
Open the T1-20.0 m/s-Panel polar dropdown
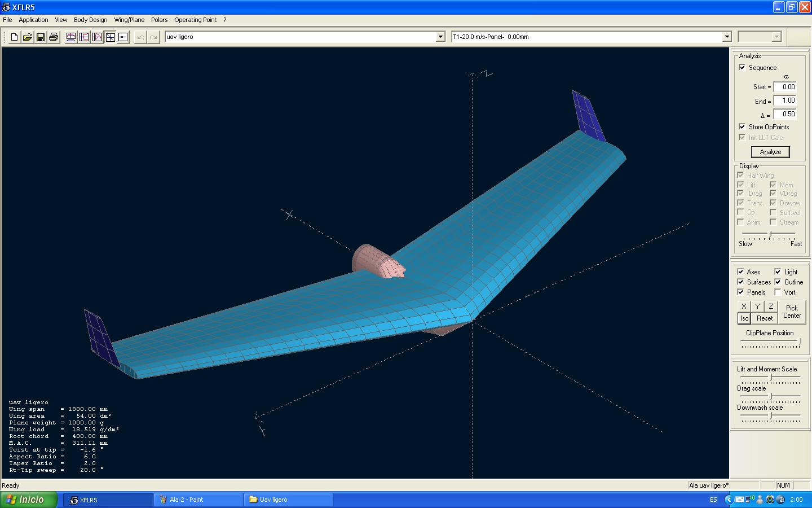[726, 37]
